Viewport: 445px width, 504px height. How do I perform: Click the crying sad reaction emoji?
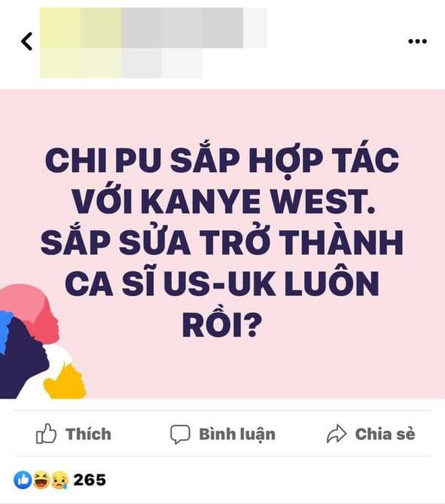tap(60, 480)
